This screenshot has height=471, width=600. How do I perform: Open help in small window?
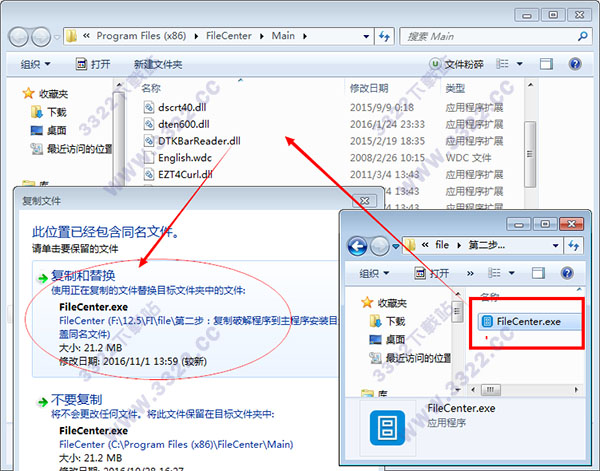[x=567, y=273]
